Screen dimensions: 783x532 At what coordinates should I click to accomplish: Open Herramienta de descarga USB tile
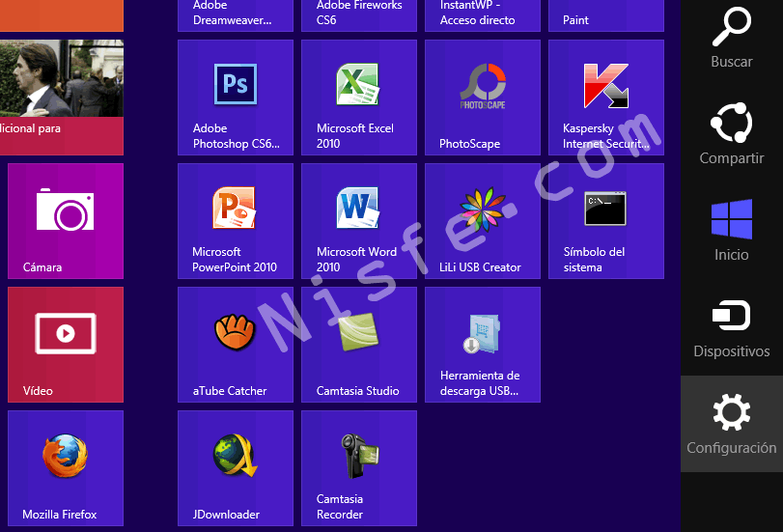coord(483,345)
